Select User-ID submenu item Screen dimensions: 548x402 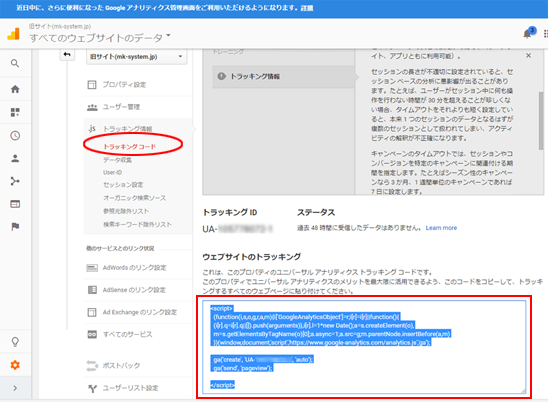(112, 172)
